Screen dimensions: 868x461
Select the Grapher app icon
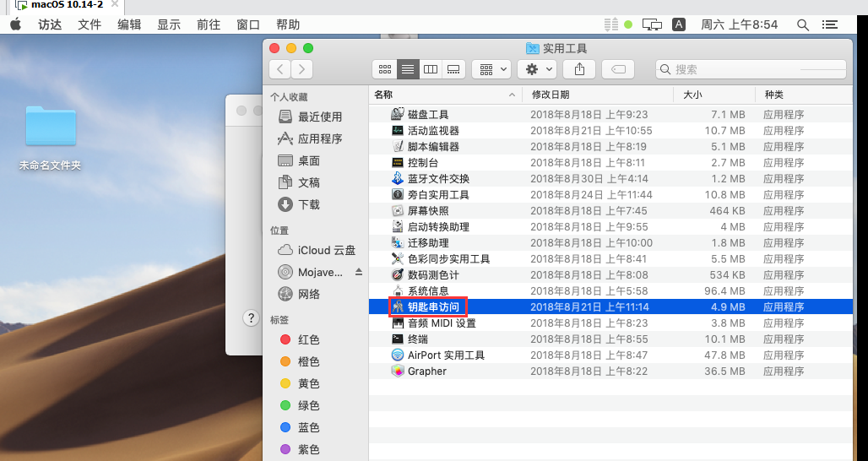(x=398, y=371)
